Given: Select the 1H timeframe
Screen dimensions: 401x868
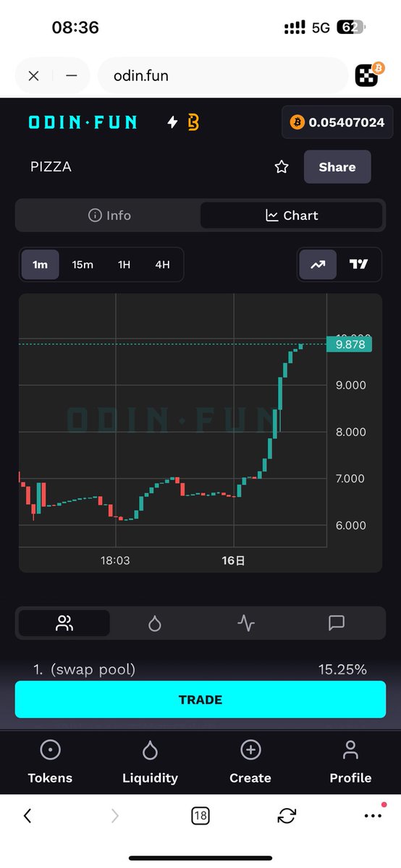Looking at the screenshot, I should pyautogui.click(x=124, y=265).
